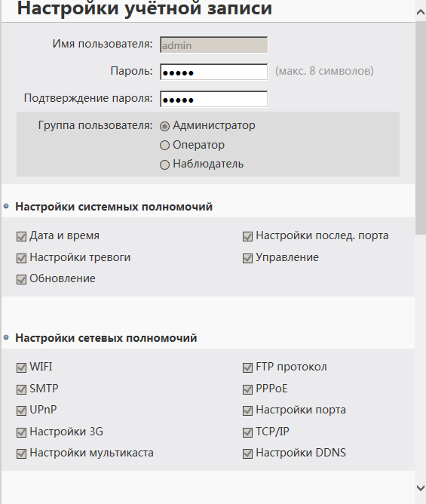Viewport: 426px width, 504px height.
Task: Toggle the UPnP checkbox
Action: coord(21,410)
